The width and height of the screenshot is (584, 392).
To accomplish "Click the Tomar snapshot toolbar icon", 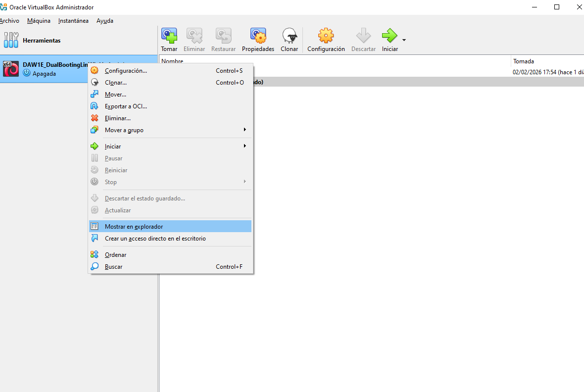I will [169, 36].
